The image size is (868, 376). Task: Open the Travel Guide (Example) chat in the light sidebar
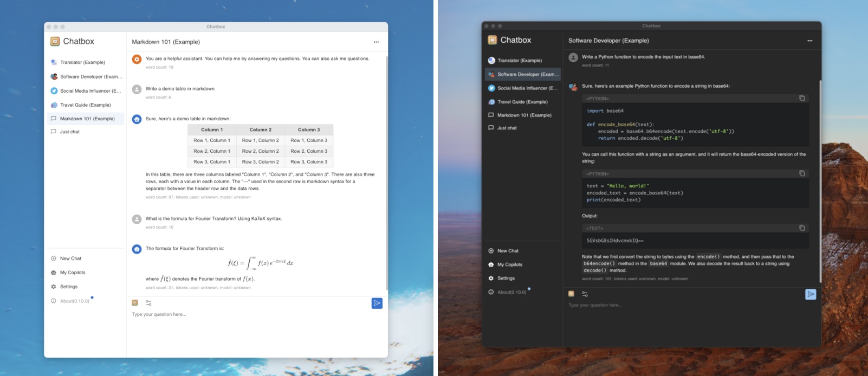pyautogui.click(x=86, y=105)
